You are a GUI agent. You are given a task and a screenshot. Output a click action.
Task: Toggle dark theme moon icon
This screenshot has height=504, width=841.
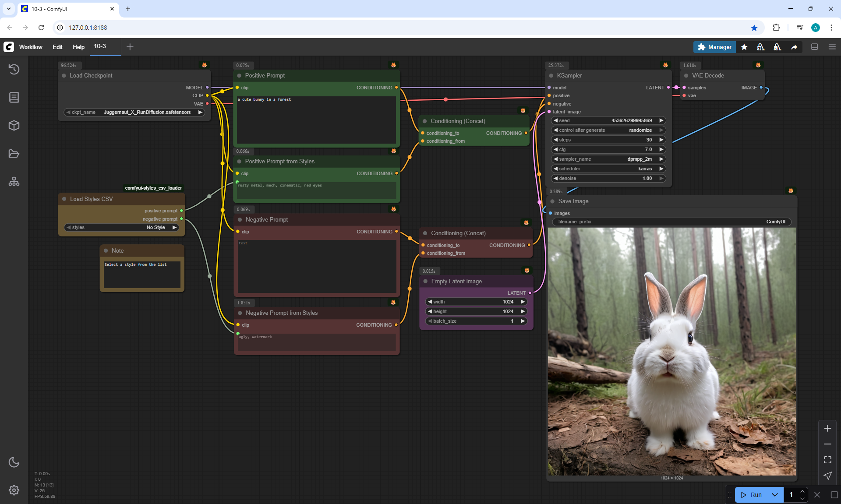[x=14, y=462]
